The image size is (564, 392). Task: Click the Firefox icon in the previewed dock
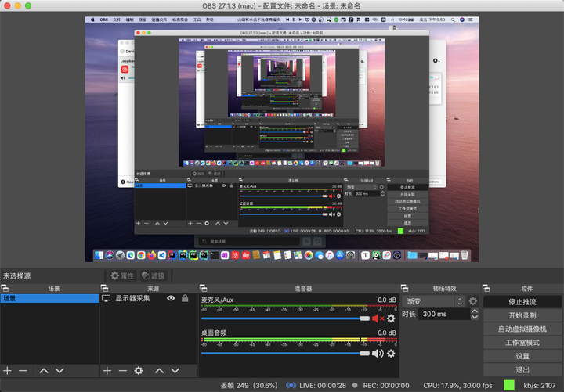tap(151, 255)
